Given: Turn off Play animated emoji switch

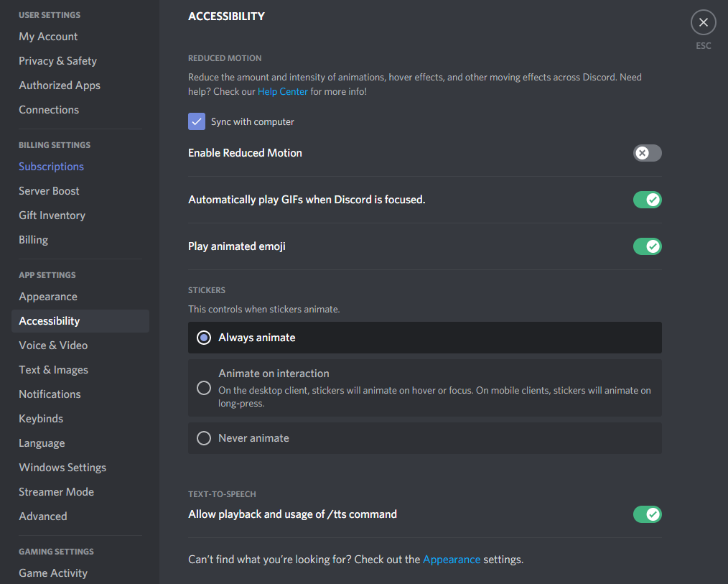Looking at the screenshot, I should pos(647,246).
